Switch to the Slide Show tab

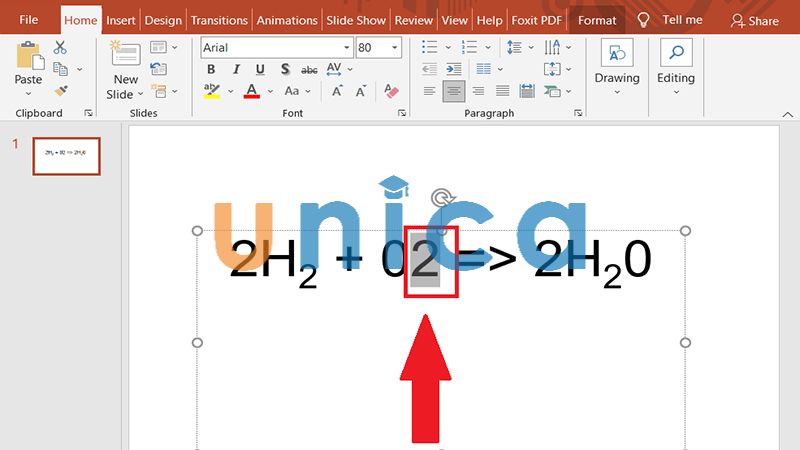356,20
